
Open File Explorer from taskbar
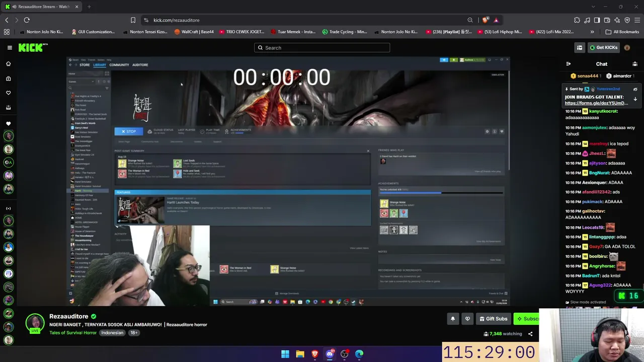[300, 354]
